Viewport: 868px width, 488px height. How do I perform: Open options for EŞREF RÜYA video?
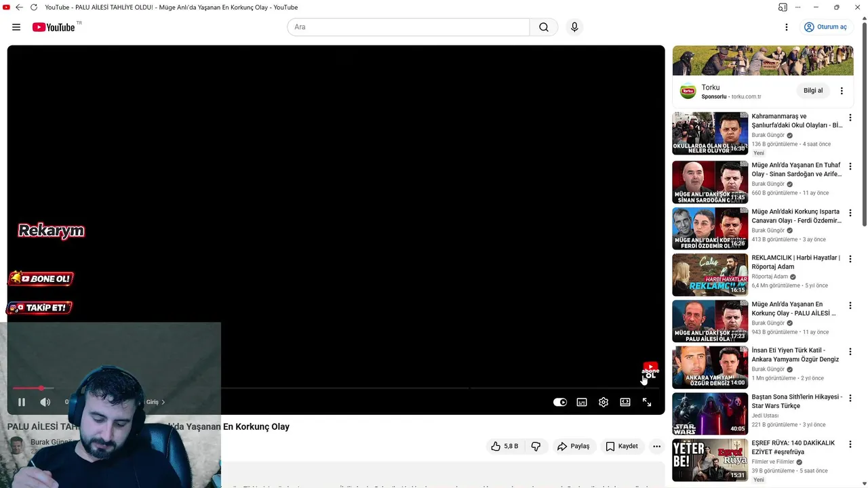[850, 445]
